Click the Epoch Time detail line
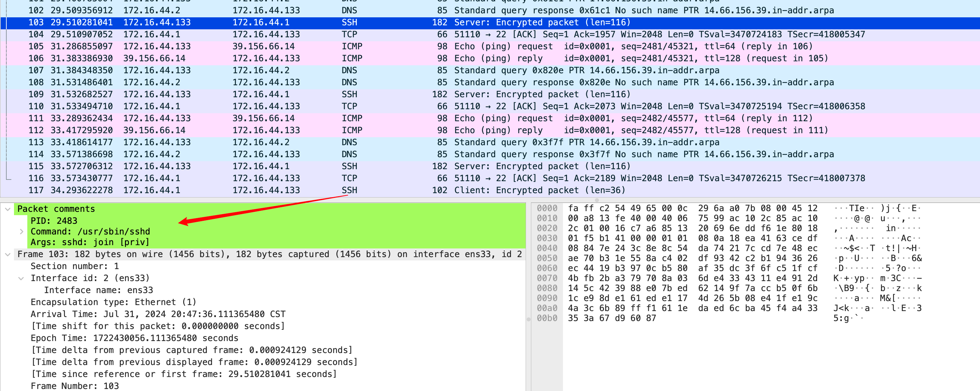Viewport: 980px width, 391px height. pos(134,338)
